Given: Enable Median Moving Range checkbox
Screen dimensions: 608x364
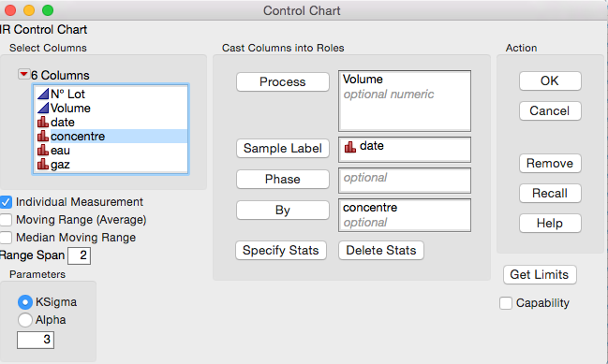Looking at the screenshot, I should (x=6, y=238).
